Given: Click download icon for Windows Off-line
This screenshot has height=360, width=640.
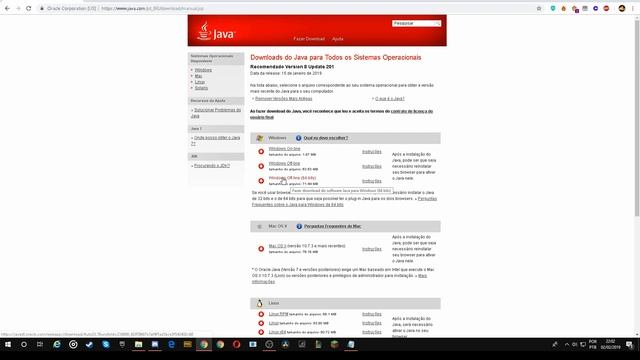Looking at the screenshot, I should (x=261, y=166).
